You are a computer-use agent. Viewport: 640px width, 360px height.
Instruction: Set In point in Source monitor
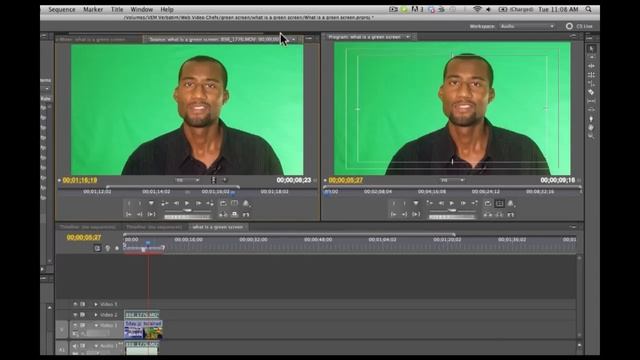(129, 203)
